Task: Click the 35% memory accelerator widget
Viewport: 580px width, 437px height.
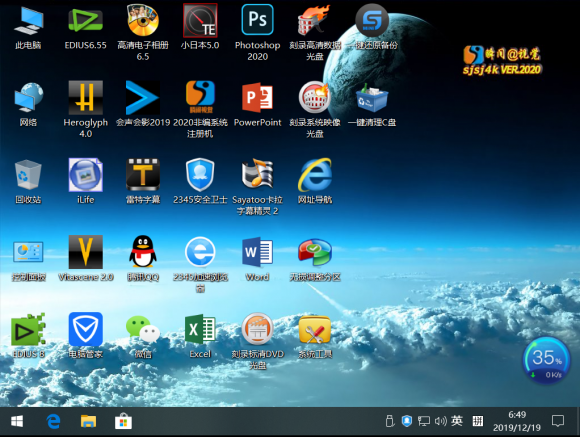Action: [546, 360]
